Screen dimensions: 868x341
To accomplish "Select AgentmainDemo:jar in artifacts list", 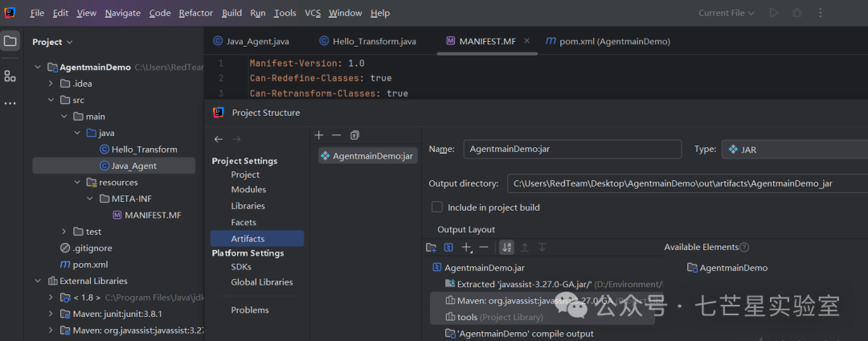I will (368, 156).
